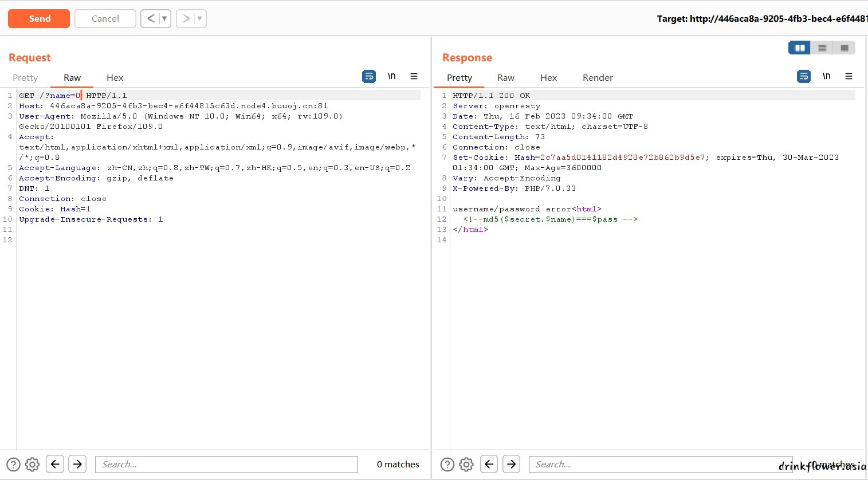The height and width of the screenshot is (480, 868).
Task: Click the Cookie: Hash=1 header line
Action: (55, 209)
